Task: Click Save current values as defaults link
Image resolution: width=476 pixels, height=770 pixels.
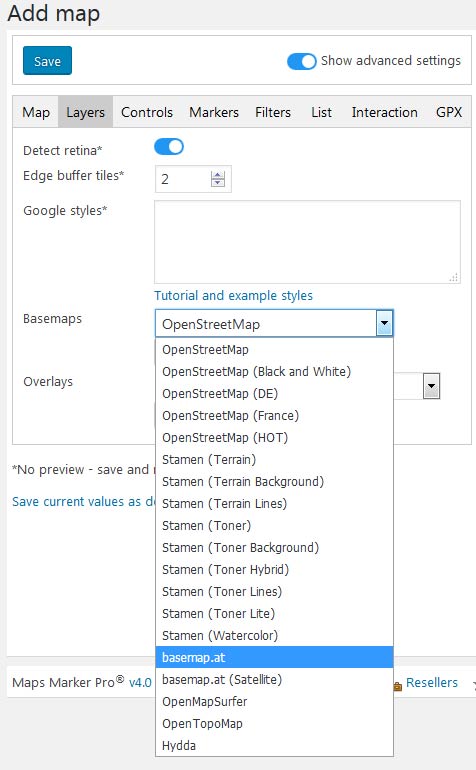Action: click(84, 501)
